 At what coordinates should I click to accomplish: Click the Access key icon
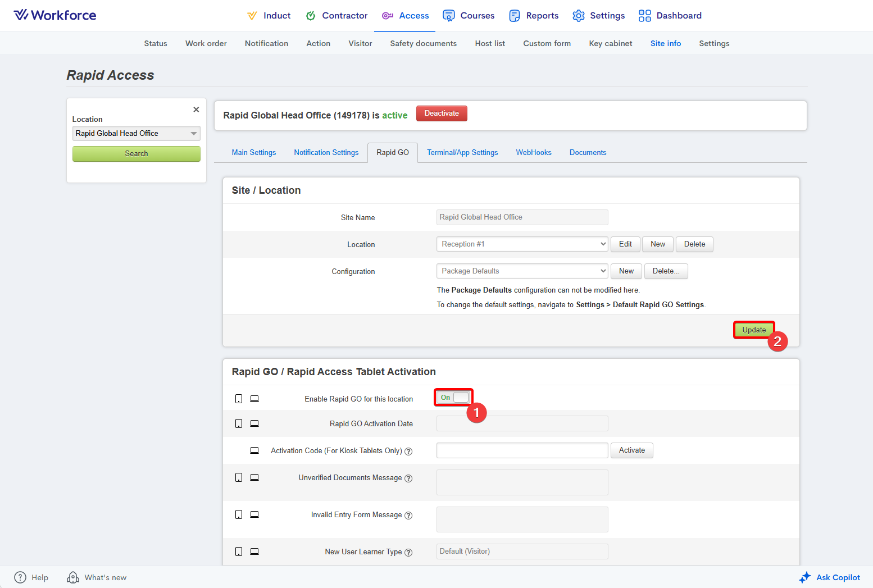point(388,16)
